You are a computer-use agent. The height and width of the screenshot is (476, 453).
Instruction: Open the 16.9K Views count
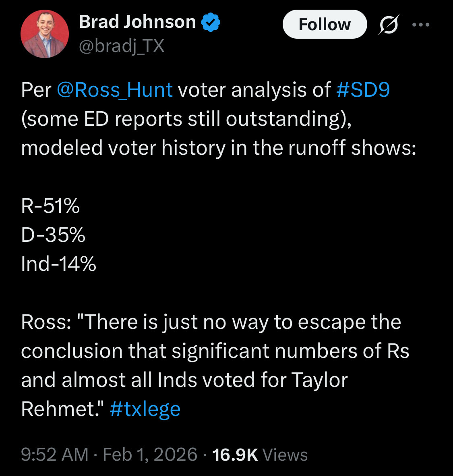point(260,455)
